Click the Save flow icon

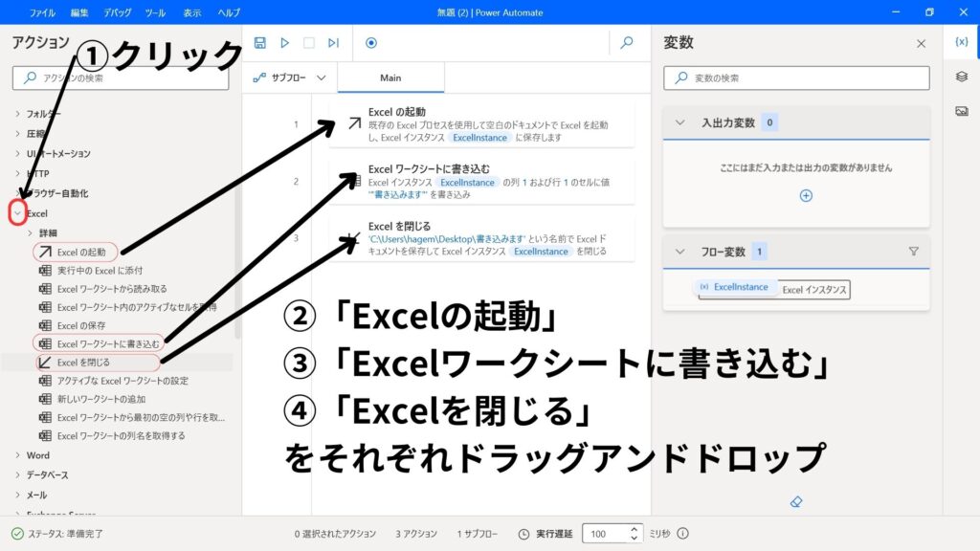(260, 42)
